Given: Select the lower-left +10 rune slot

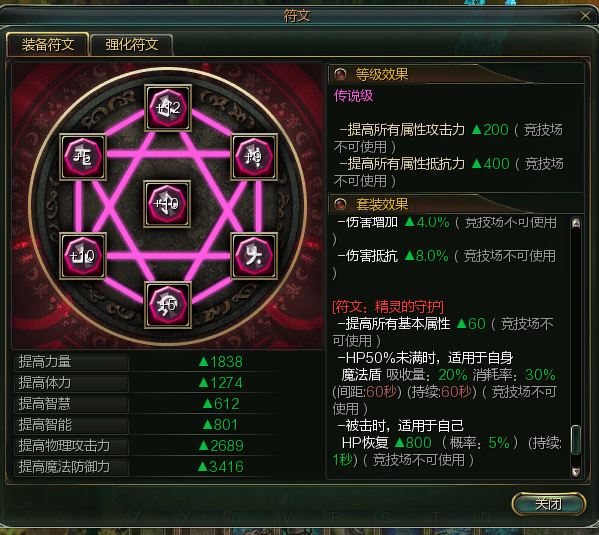Looking at the screenshot, I should tap(83, 256).
